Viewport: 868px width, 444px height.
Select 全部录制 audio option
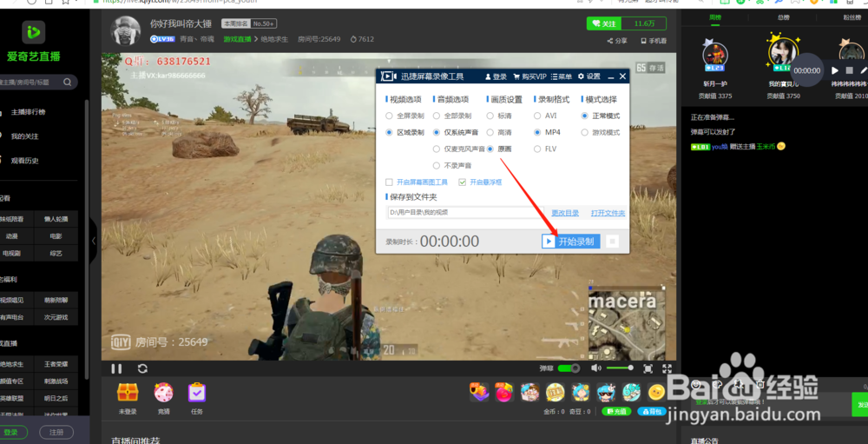[x=453, y=116]
